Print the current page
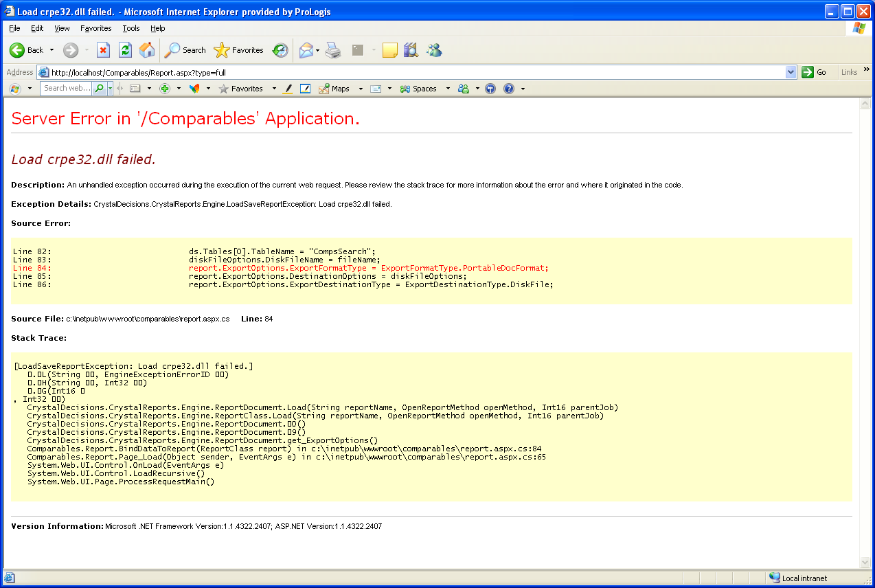875x588 pixels. point(333,50)
